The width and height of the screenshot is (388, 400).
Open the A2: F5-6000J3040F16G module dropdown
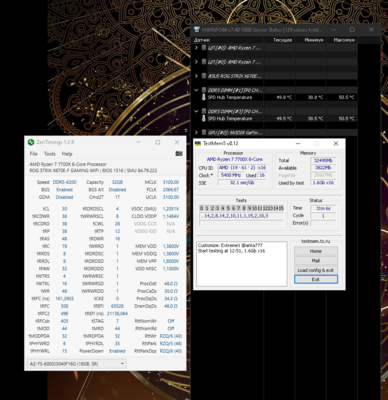click(x=76, y=364)
